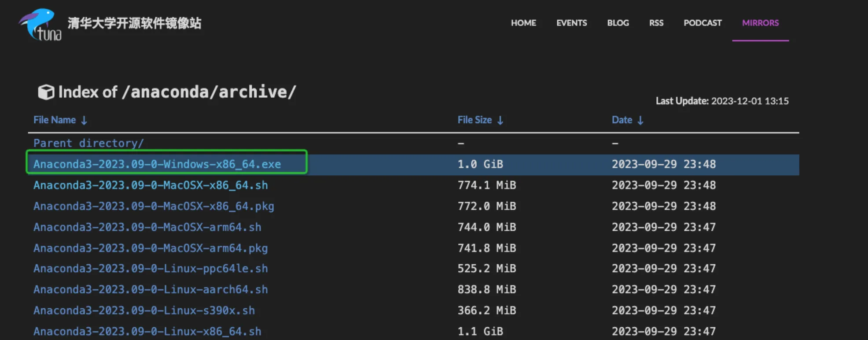
Task: Click the 772.0 MiB size cell
Action: [487, 206]
